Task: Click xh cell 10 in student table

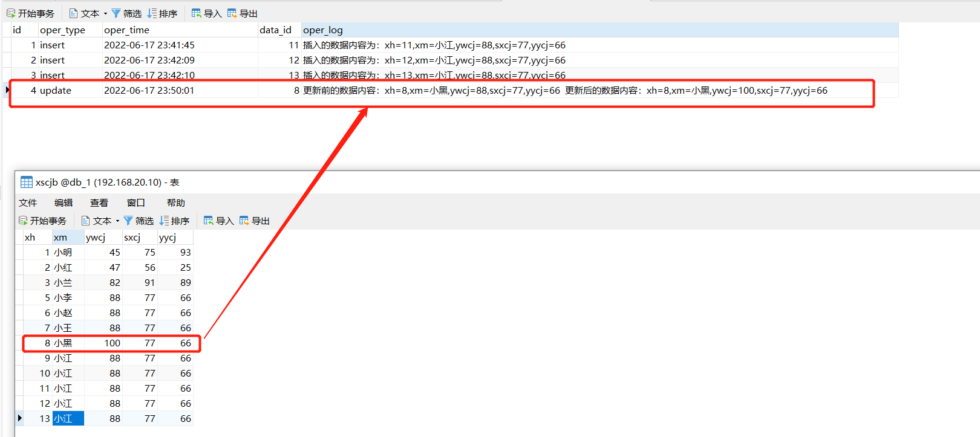Action: click(38, 374)
